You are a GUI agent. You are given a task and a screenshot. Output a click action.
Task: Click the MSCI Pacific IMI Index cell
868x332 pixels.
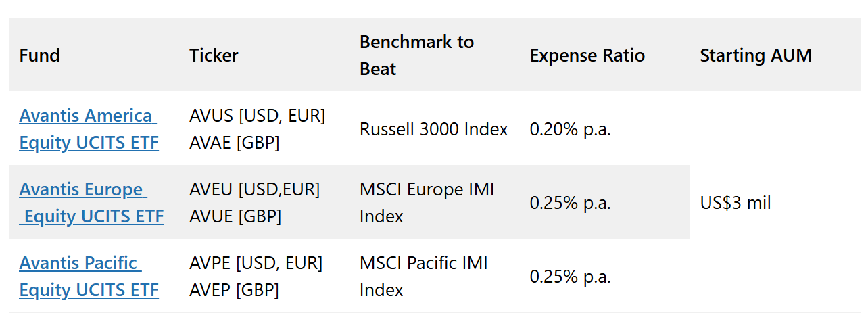[423, 277]
